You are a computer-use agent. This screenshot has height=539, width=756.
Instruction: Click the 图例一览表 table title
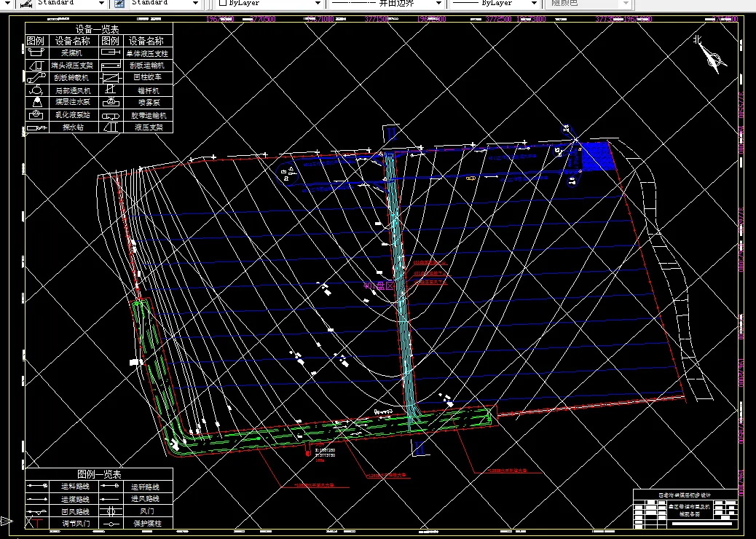tap(100, 474)
